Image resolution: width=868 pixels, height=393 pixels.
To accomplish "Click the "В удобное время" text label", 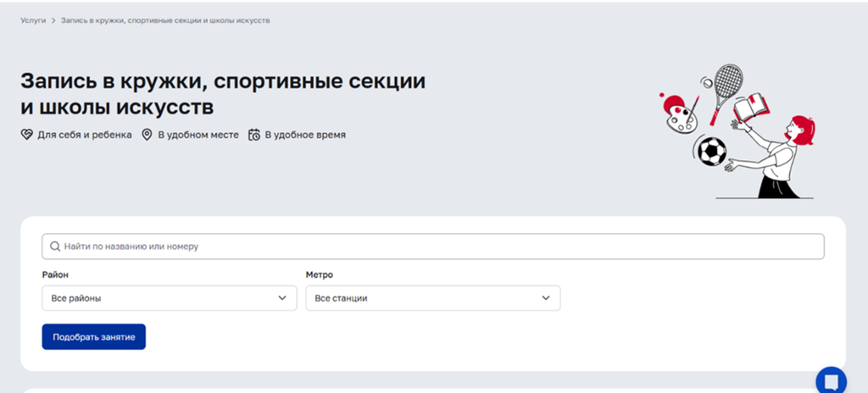I will coord(305,135).
